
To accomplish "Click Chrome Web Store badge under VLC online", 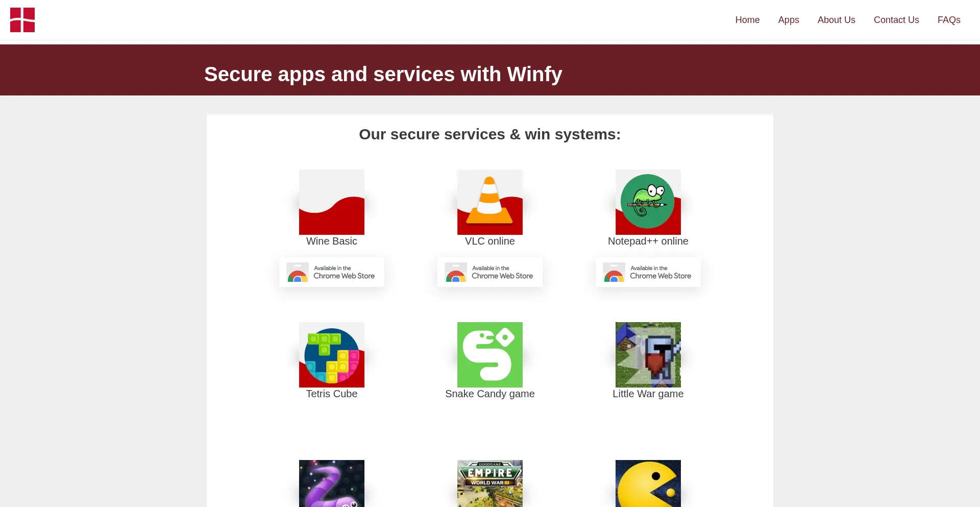I will [490, 272].
